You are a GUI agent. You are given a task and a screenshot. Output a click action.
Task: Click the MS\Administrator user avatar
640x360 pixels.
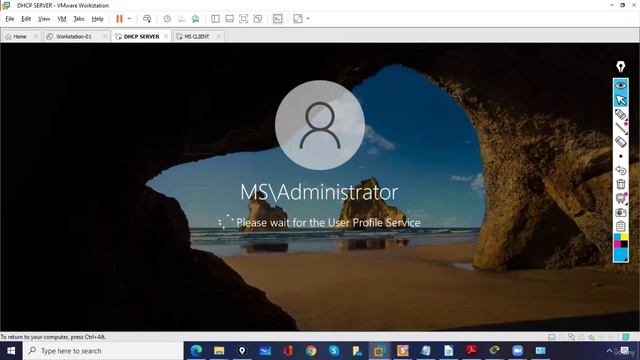pos(320,125)
